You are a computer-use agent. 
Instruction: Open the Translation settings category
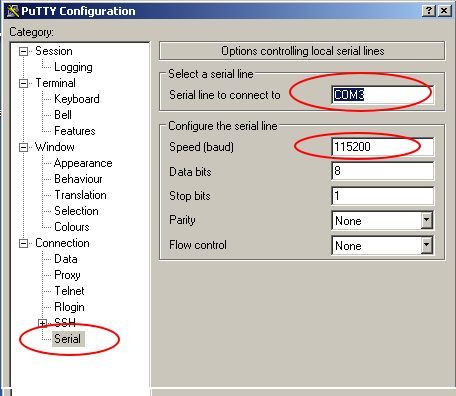coord(80,195)
